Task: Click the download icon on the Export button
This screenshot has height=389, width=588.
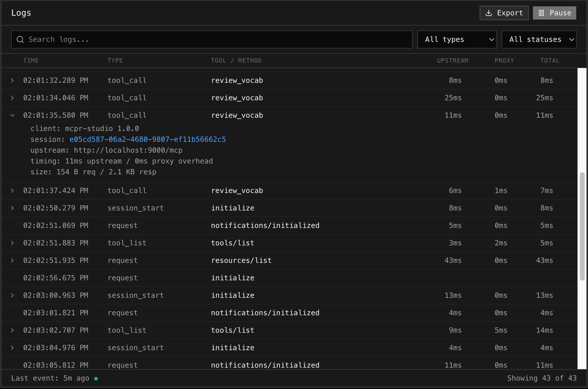Action: point(489,13)
